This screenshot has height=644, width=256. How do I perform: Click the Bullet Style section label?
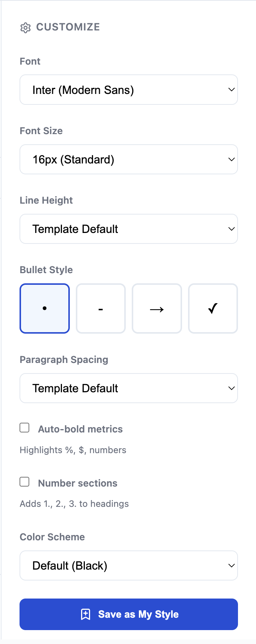(46, 269)
